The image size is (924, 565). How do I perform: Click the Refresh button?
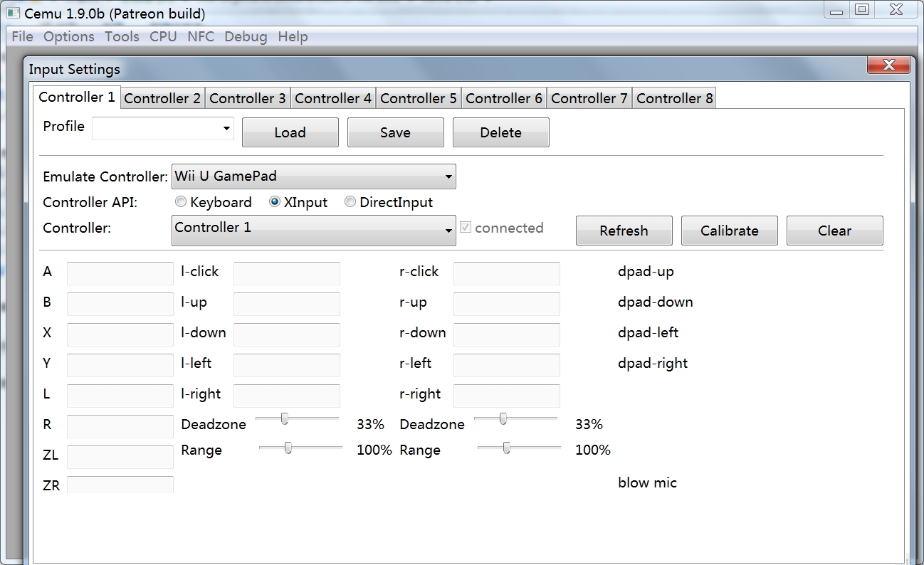[x=624, y=231]
